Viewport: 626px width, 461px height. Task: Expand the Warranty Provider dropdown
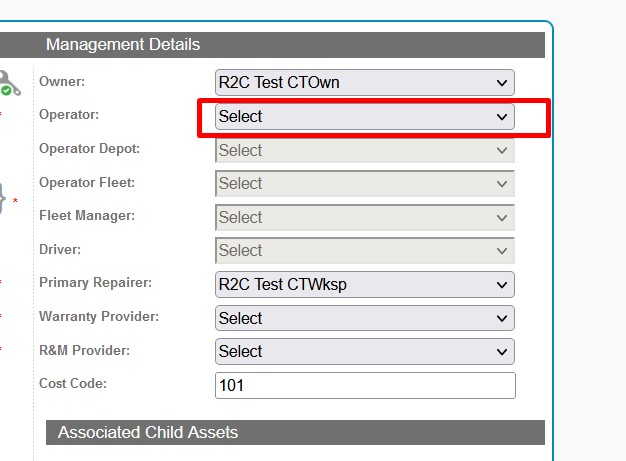click(x=365, y=318)
